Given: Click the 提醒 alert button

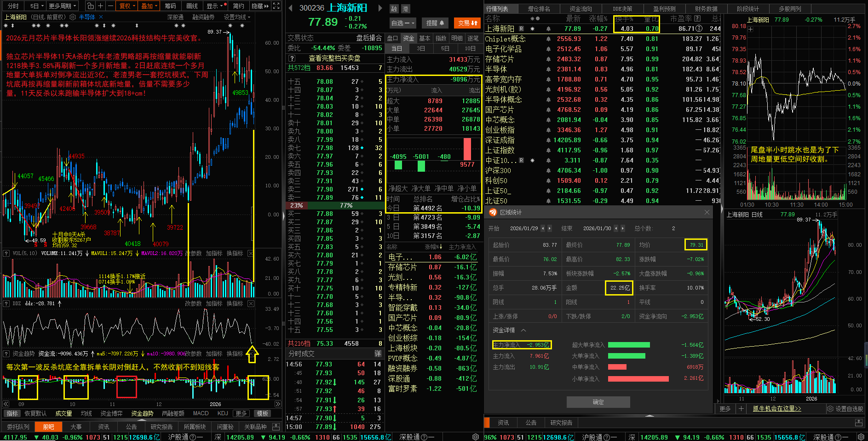Looking at the screenshot, I should (435, 23).
